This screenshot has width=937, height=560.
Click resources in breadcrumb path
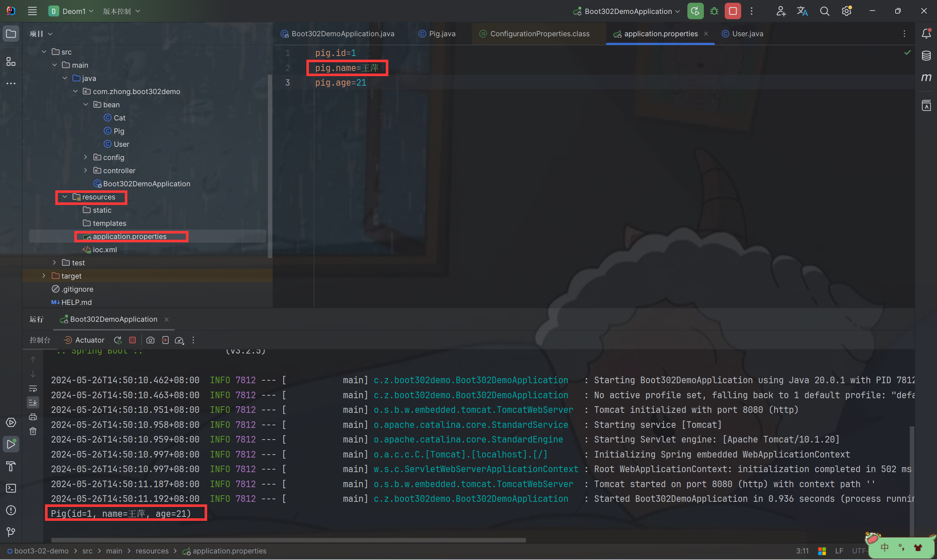152,550
